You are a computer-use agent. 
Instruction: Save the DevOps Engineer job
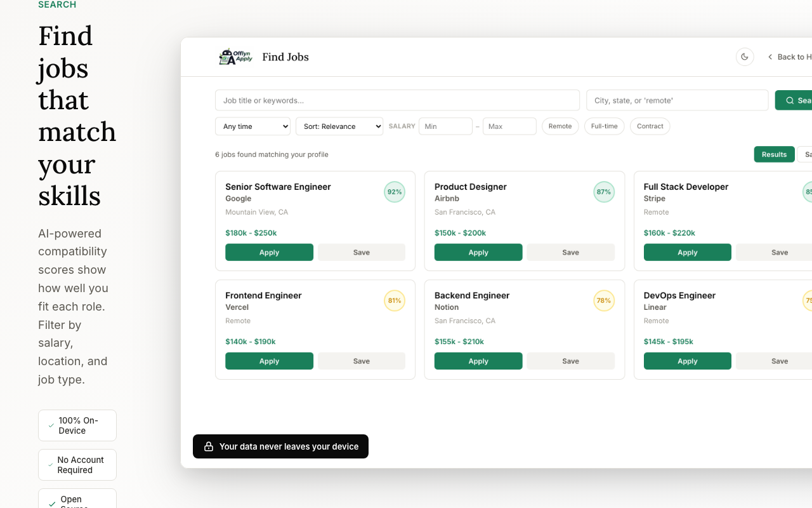(x=774, y=361)
